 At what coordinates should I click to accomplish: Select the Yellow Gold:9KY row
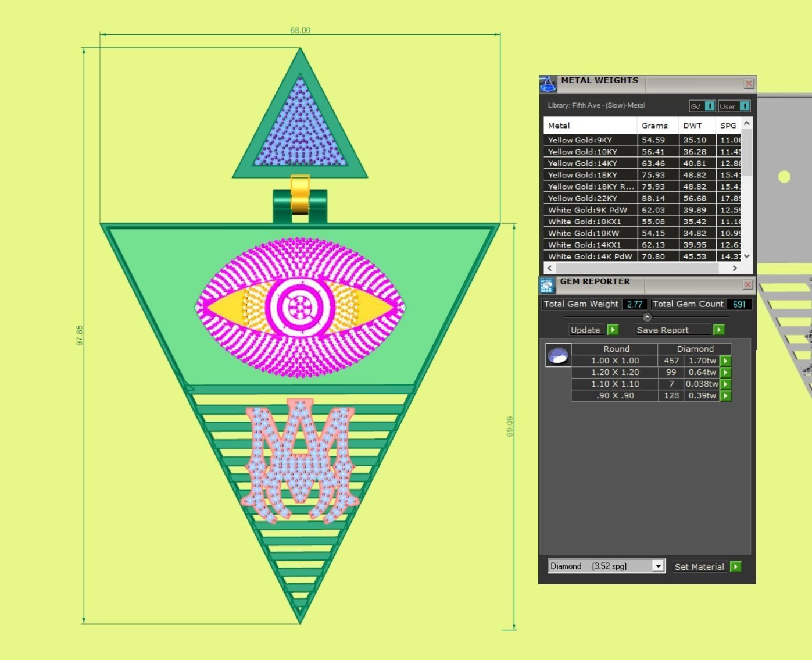(x=642, y=140)
